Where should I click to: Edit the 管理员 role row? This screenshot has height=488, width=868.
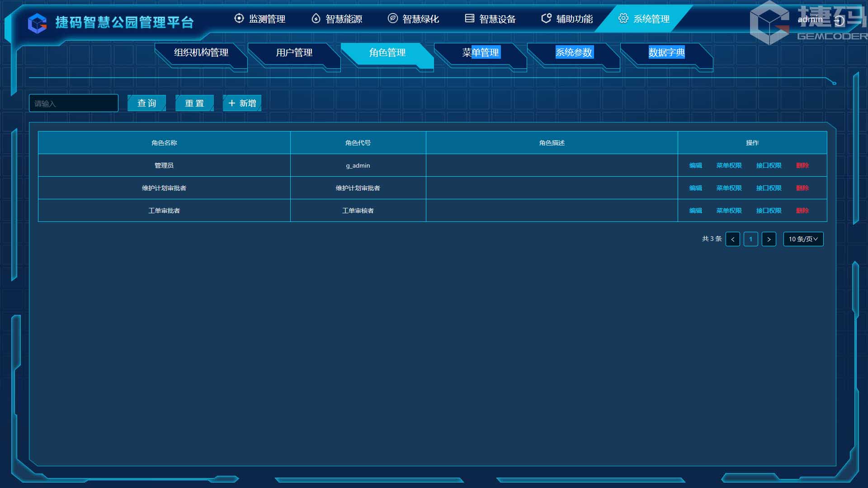695,165
